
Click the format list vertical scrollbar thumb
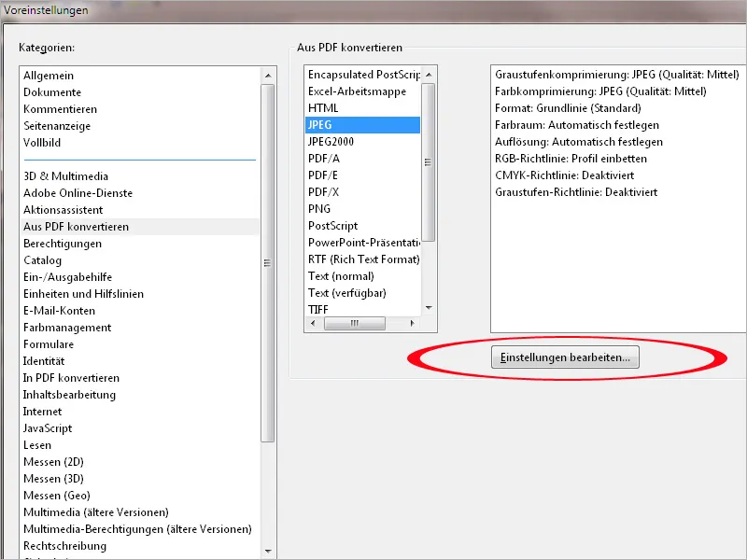tap(429, 162)
